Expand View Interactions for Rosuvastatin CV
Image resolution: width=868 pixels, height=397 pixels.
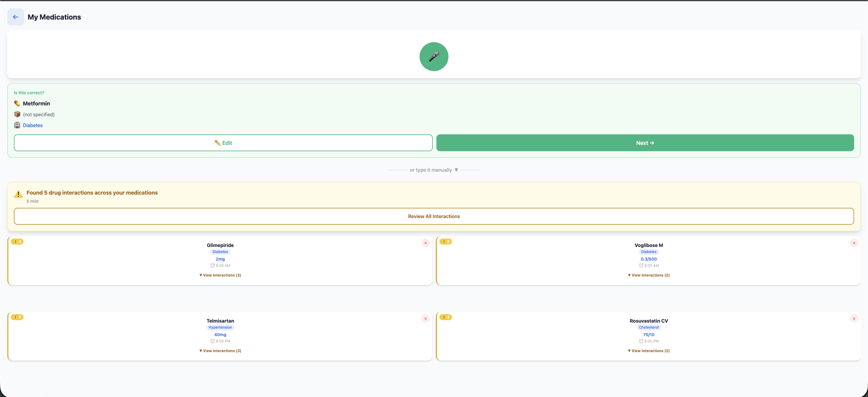point(648,351)
